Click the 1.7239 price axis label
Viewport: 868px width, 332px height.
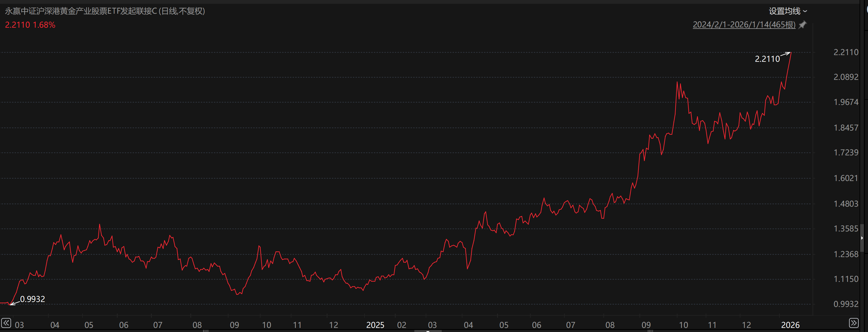click(x=846, y=153)
